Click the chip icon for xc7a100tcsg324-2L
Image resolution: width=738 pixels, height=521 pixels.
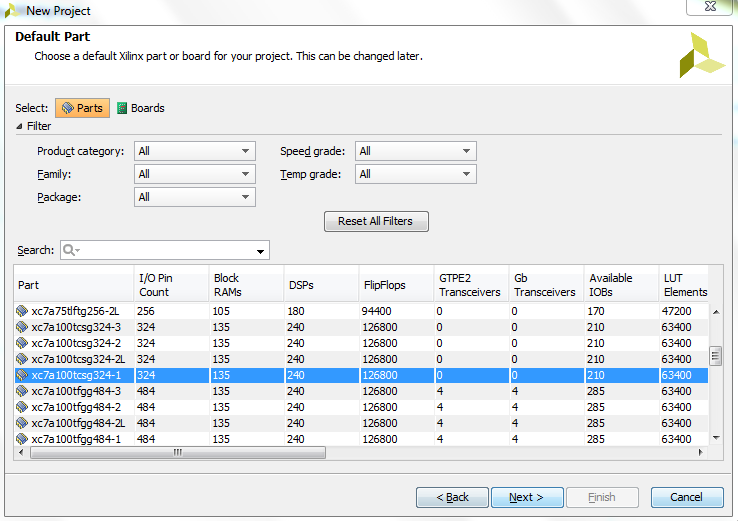pyautogui.click(x=22, y=359)
